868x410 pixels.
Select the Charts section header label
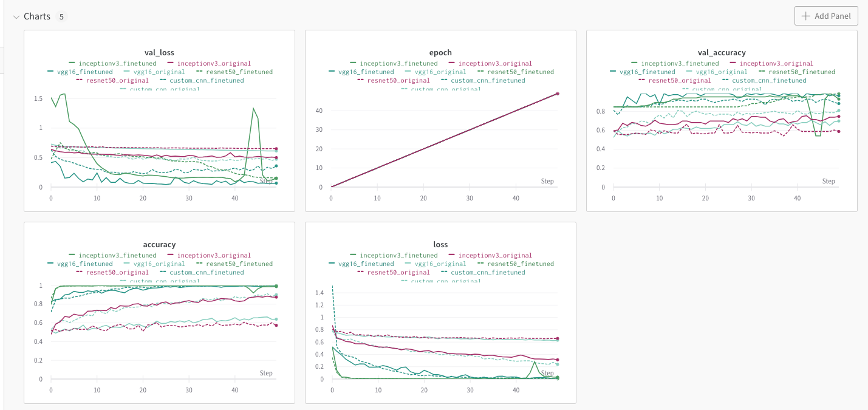(37, 16)
